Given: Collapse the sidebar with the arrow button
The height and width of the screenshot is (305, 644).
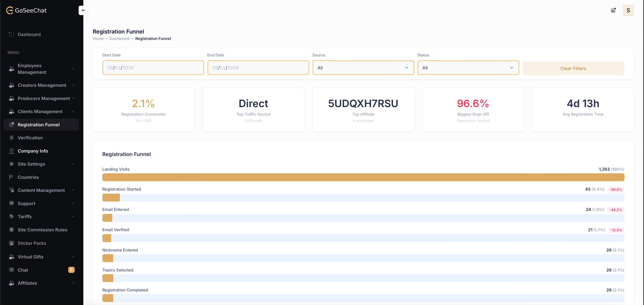Looking at the screenshot, I should click(83, 10).
